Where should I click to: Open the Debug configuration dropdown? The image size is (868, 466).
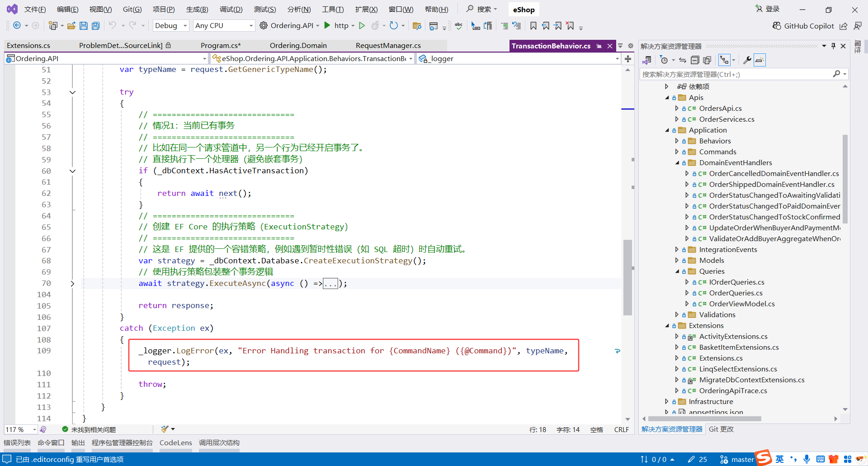pos(170,25)
